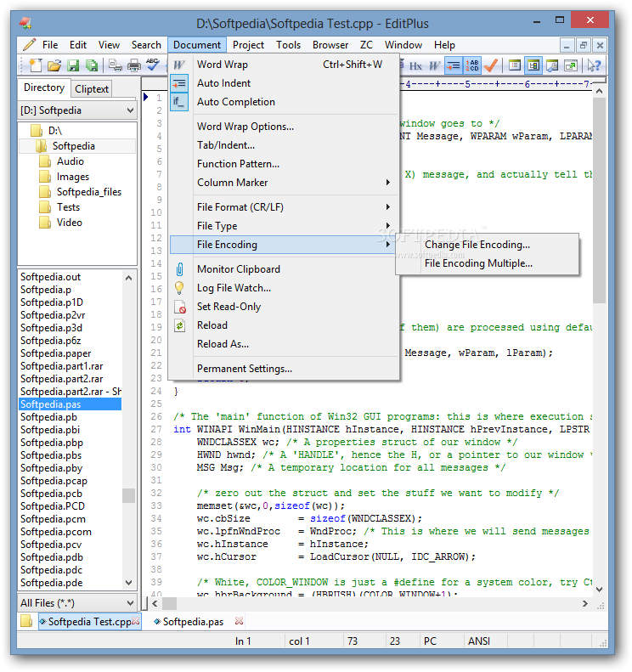
Task: Click the Print toolbar icon
Action: (x=134, y=65)
